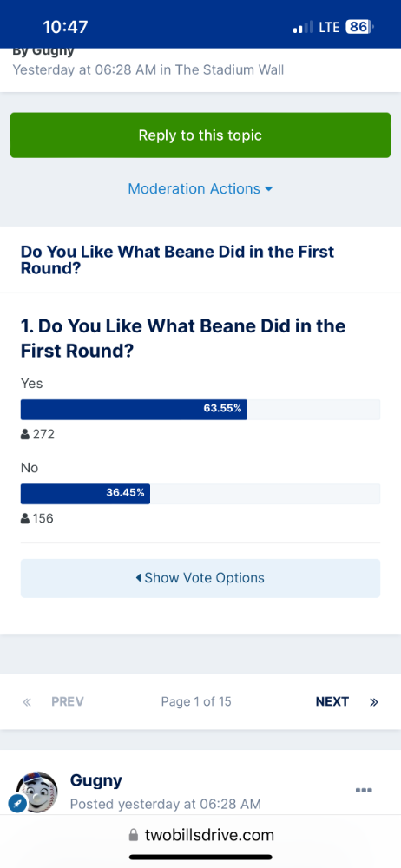The height and width of the screenshot is (868, 401).
Task: Click Reply to this topic button
Action: click(200, 135)
